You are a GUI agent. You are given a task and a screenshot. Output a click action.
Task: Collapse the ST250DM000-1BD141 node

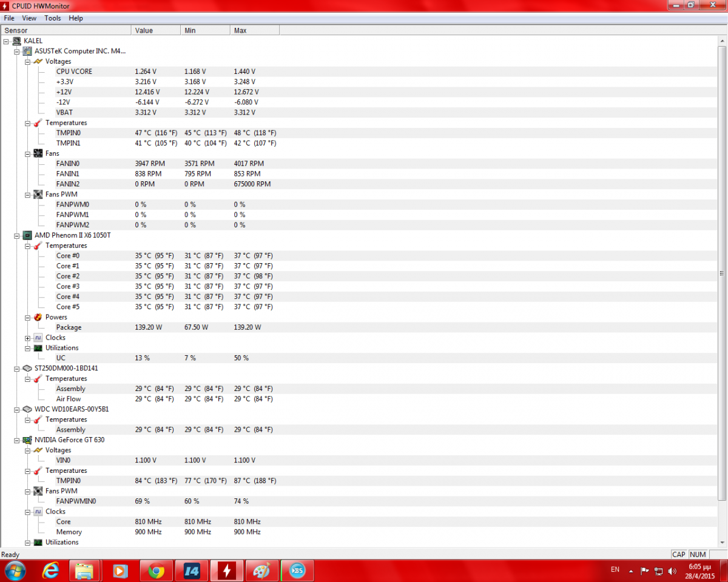[17, 368]
